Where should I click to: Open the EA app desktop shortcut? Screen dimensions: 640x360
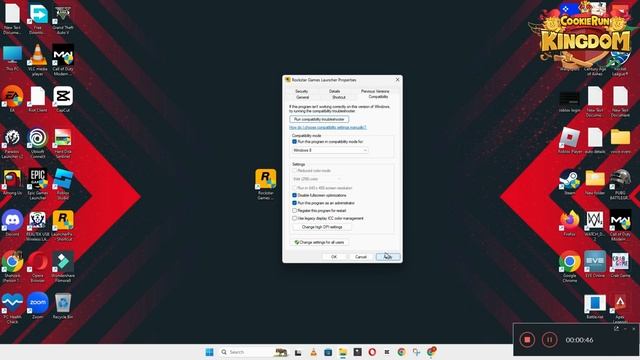[x=12, y=99]
